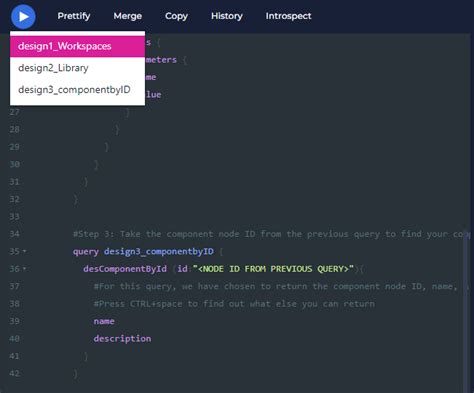
Task: Click the desComponentById field
Action: click(x=125, y=269)
